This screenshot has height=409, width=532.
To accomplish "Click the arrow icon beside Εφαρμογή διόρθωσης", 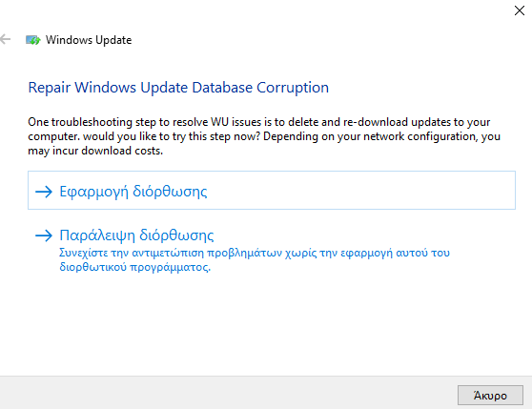I will point(44,192).
